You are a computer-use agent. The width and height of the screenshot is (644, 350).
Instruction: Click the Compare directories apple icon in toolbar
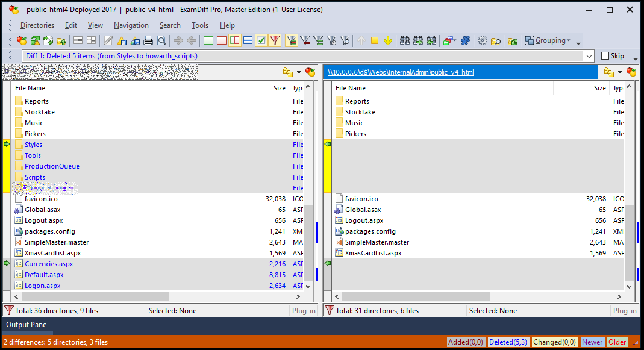pos(21,40)
